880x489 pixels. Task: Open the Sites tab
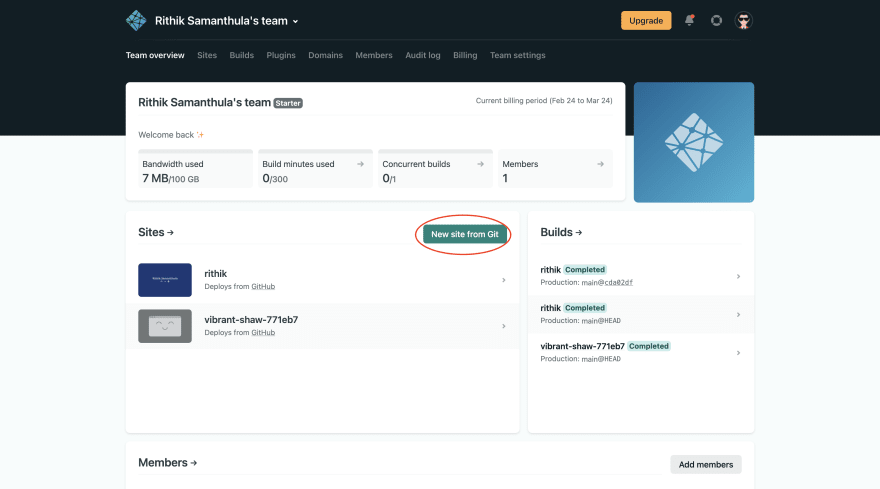[x=207, y=55]
